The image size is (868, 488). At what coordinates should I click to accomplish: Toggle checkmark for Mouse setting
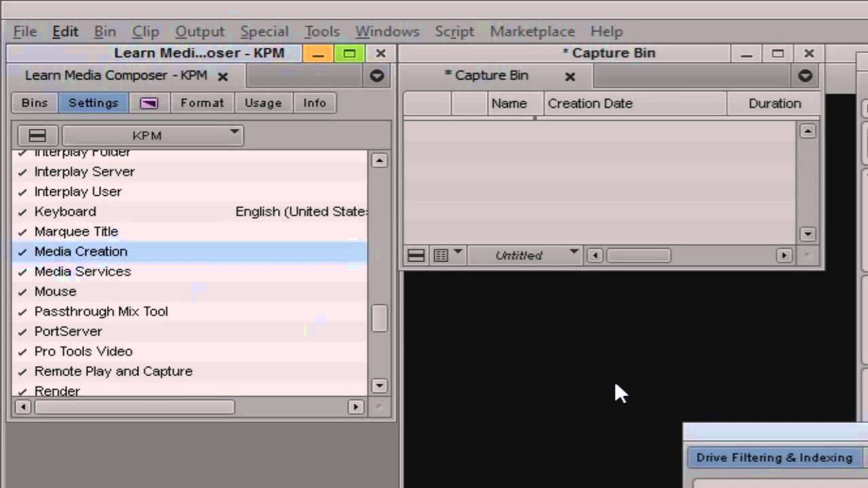pyautogui.click(x=22, y=292)
